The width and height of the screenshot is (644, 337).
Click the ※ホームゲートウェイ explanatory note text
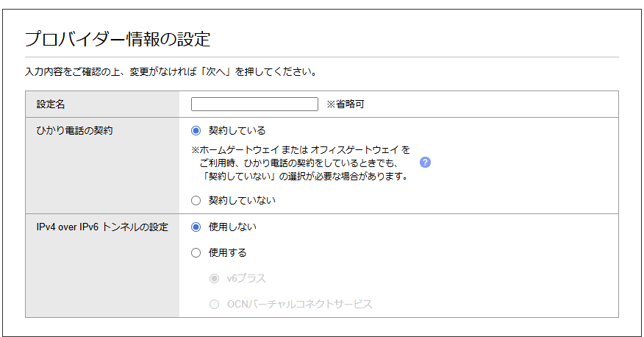(300, 163)
